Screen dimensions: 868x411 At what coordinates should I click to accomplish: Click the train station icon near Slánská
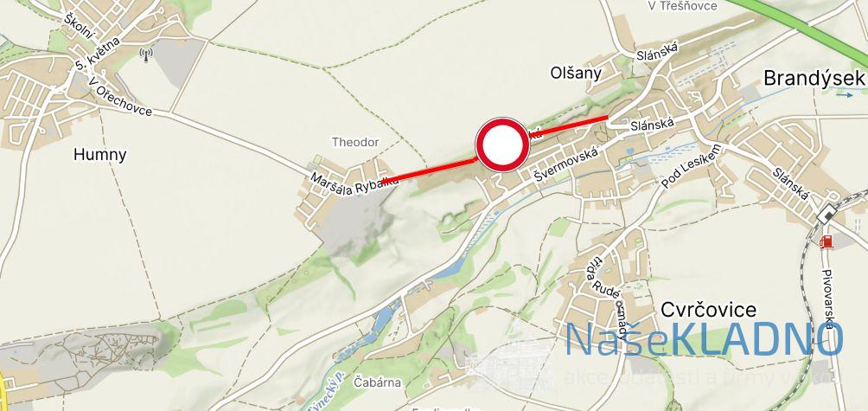point(827,214)
